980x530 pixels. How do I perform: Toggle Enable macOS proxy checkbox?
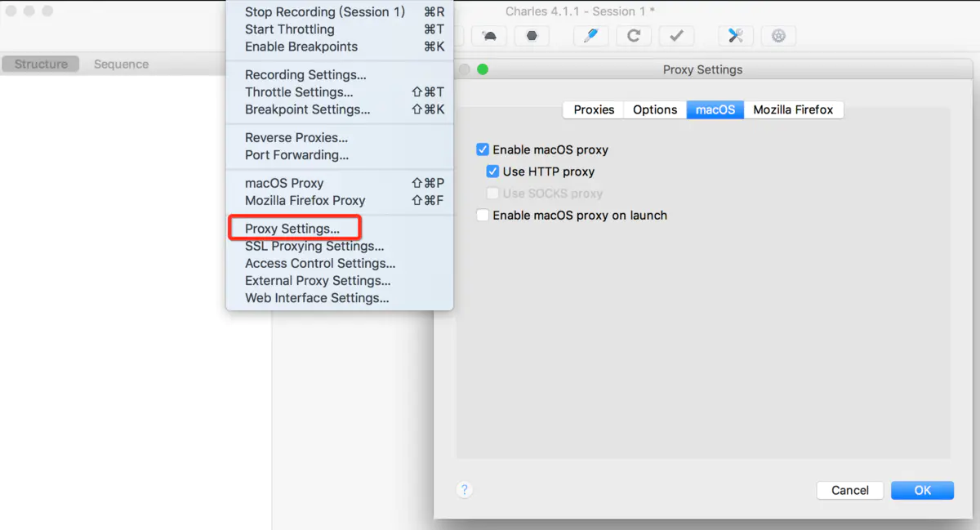483,150
